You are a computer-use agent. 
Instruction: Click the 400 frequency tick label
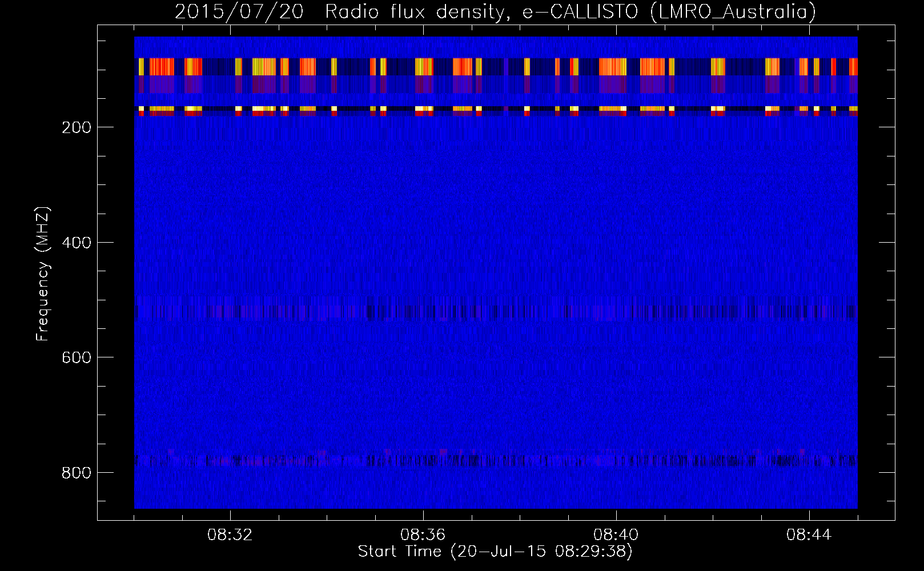[76, 243]
